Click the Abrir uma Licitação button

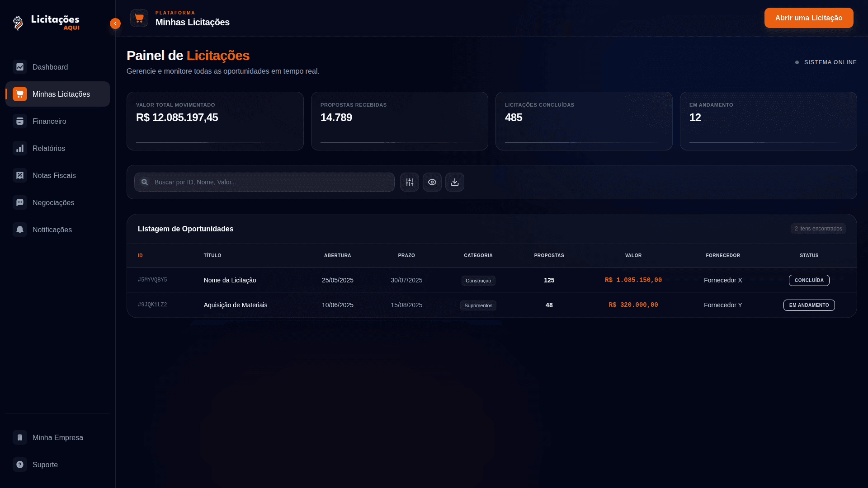tap(808, 18)
